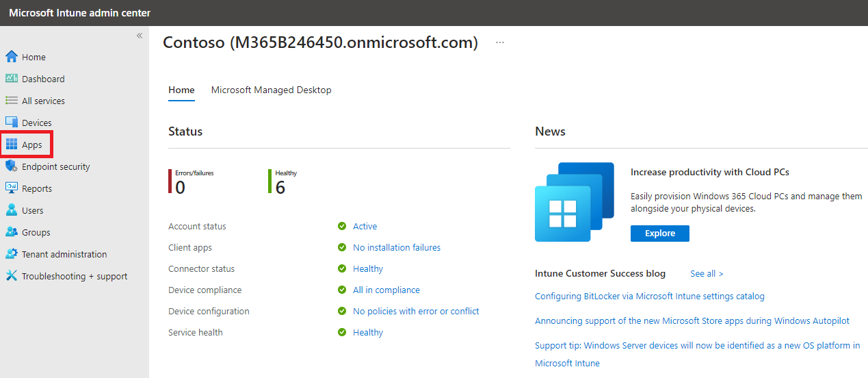Collapse the sidebar with double chevron
Viewport: 868px width, 378px height.
(x=140, y=36)
